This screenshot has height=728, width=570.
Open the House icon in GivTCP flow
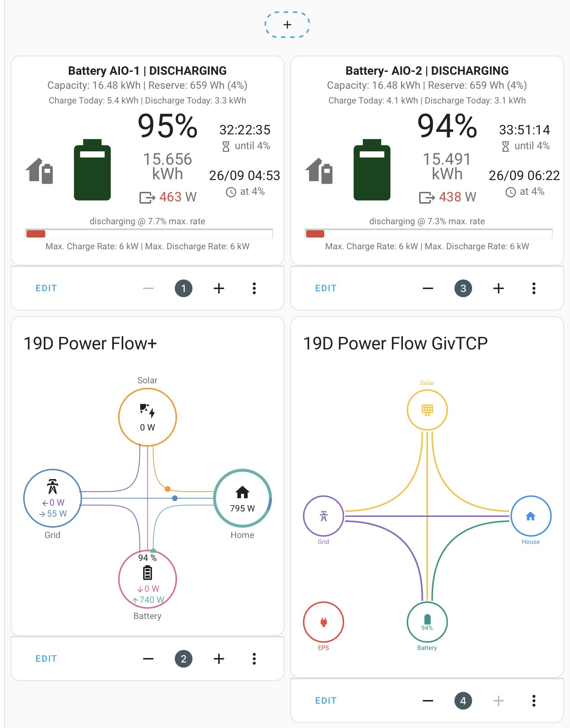tap(531, 516)
